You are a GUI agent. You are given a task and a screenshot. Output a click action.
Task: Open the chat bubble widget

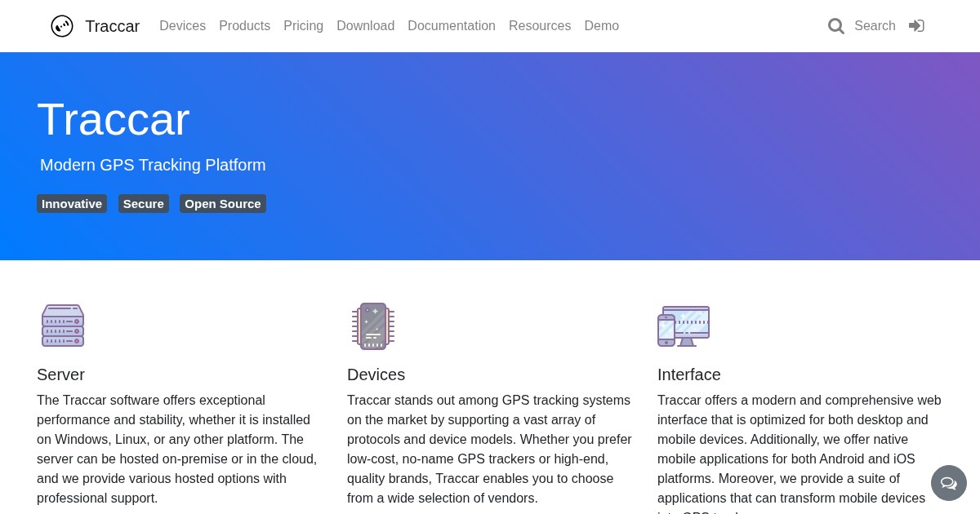(x=949, y=483)
